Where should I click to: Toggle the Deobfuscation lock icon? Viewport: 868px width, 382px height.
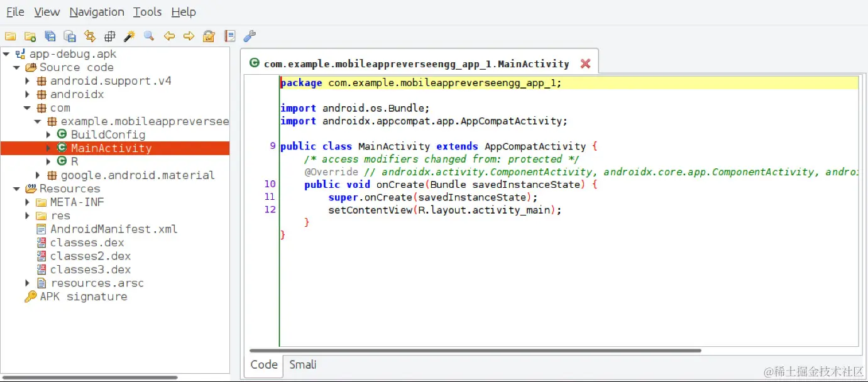tap(209, 36)
